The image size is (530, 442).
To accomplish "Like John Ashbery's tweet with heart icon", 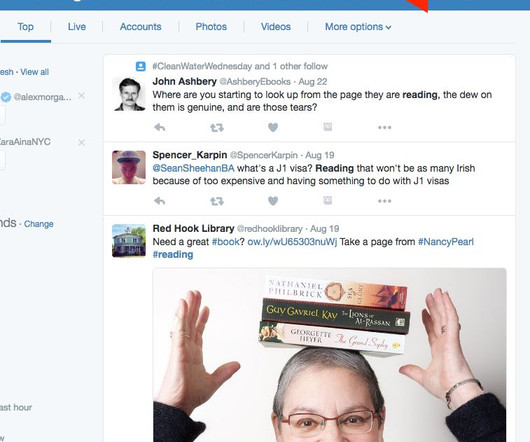I will pyautogui.click(x=273, y=127).
